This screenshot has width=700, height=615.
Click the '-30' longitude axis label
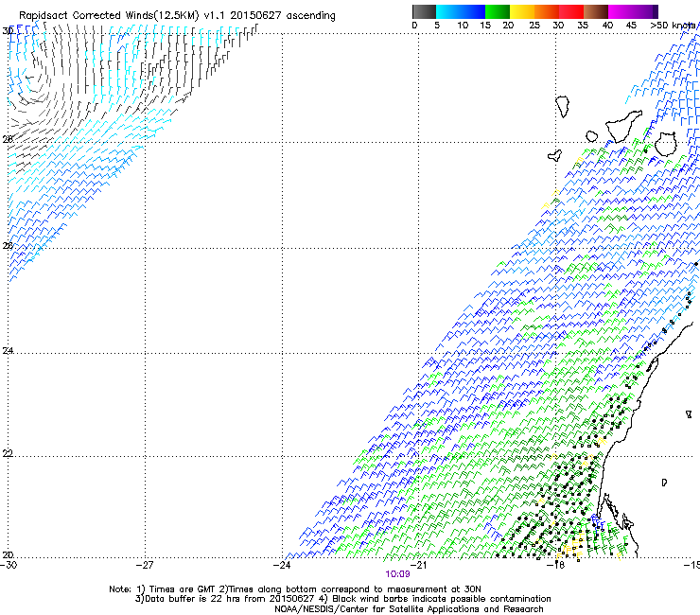tap(8, 565)
